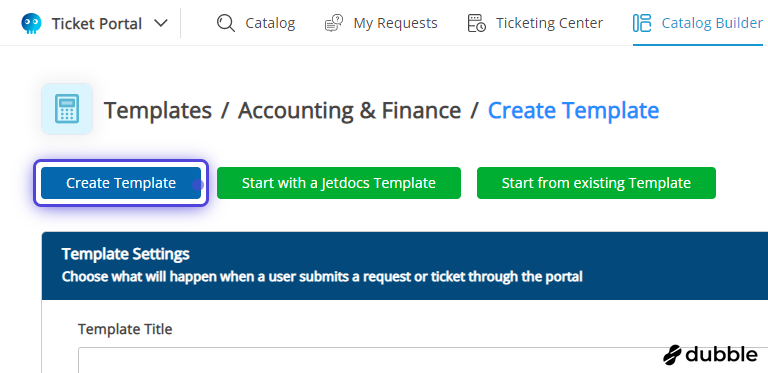Viewport: 768px width, 373px height.
Task: Open the Catalog tab label
Action: tap(270, 23)
